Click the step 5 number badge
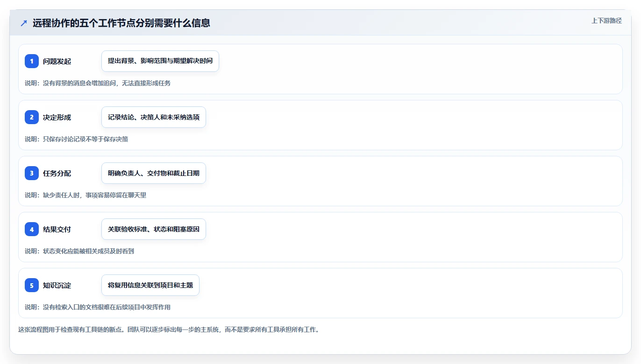 click(32, 285)
